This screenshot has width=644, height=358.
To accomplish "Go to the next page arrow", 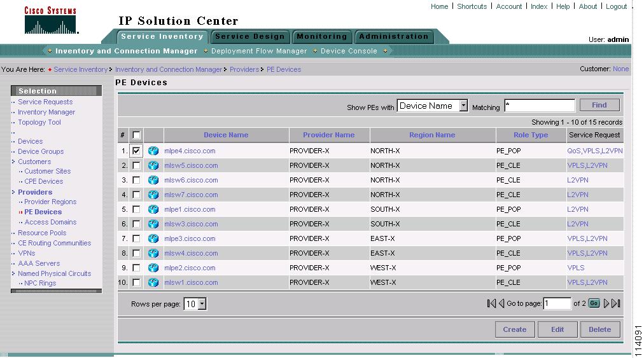I will point(606,303).
